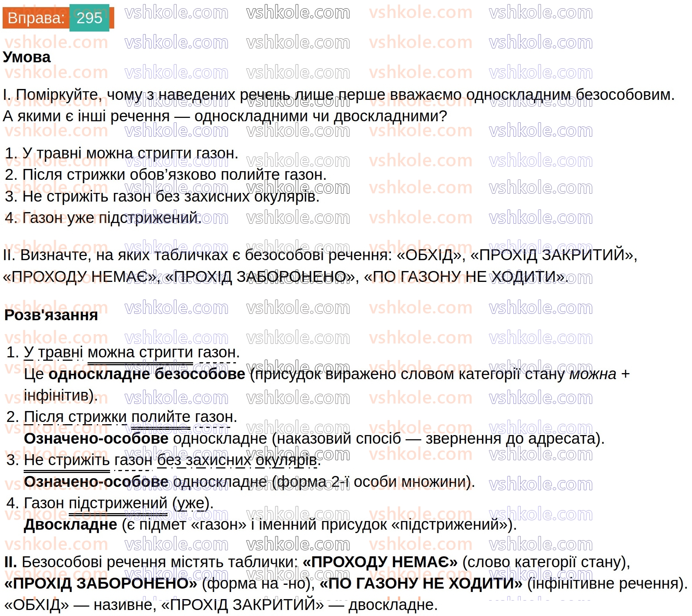
Task: Click bold "Означено-особове" before "форма 2-ї особи"
Action: tap(96, 482)
